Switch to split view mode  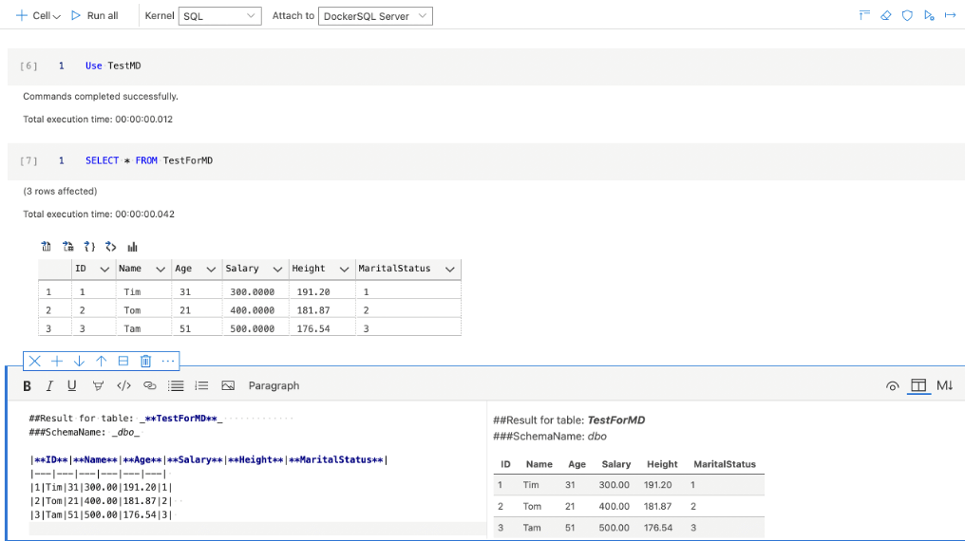[918, 385]
